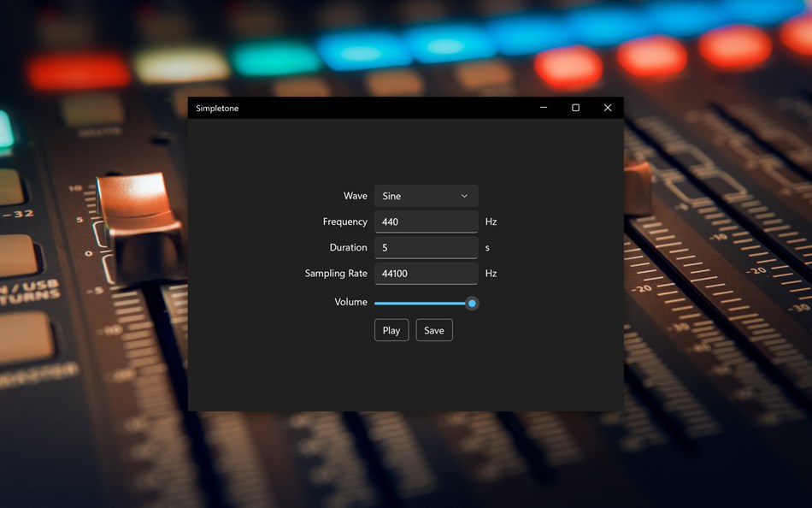This screenshot has width=812, height=508.
Task: Click the Volume label text
Action: (351, 302)
